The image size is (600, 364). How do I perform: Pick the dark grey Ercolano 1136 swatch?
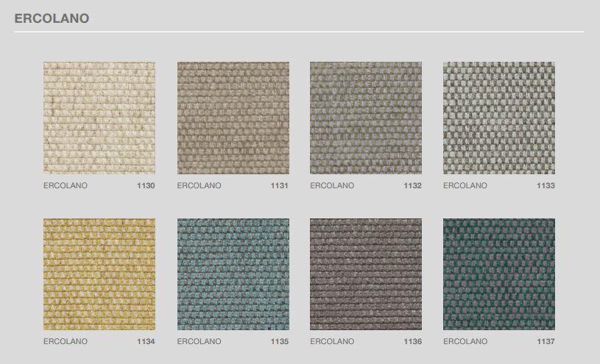(x=366, y=274)
